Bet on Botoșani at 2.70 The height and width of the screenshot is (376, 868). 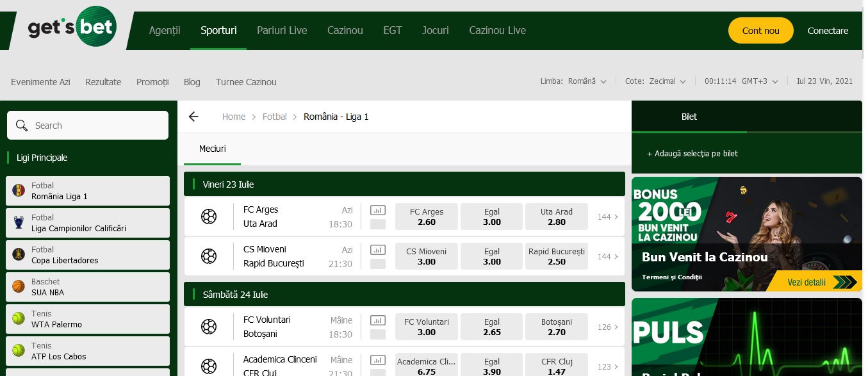pyautogui.click(x=557, y=327)
